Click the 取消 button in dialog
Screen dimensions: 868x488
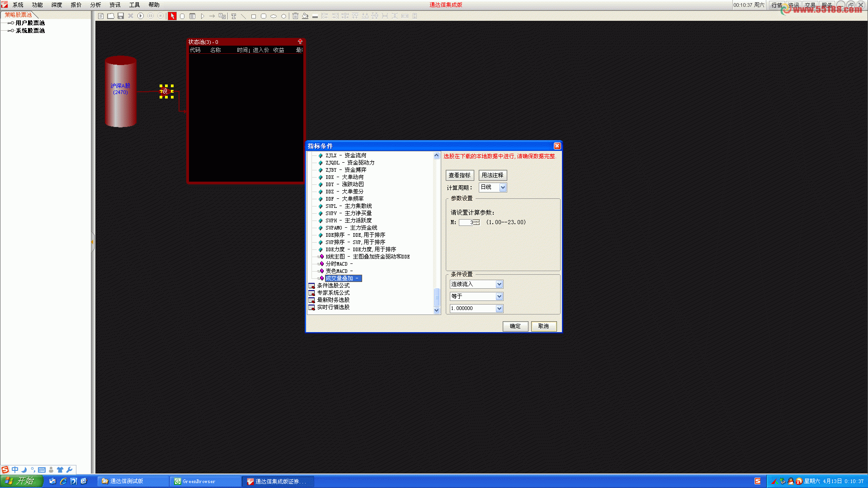(543, 326)
